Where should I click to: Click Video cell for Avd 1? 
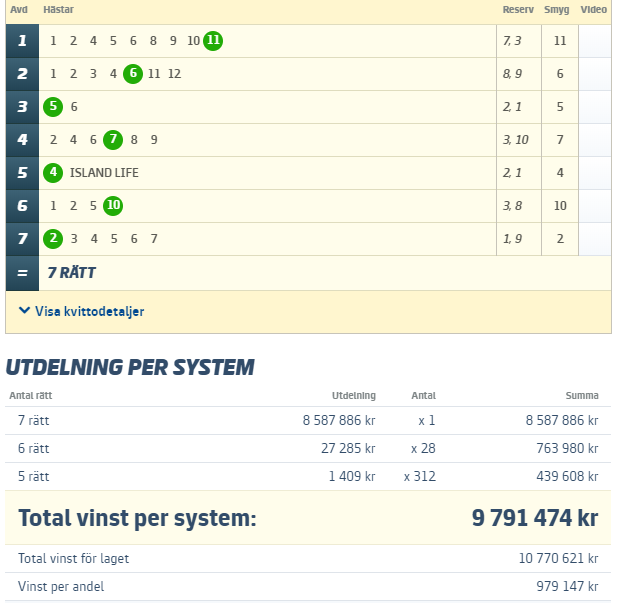click(x=595, y=41)
